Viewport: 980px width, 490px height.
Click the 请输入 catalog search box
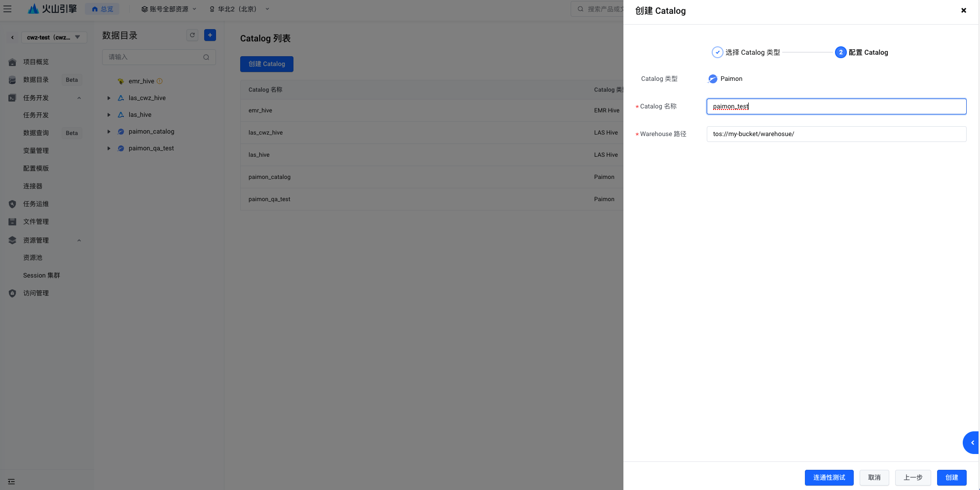coord(159,57)
